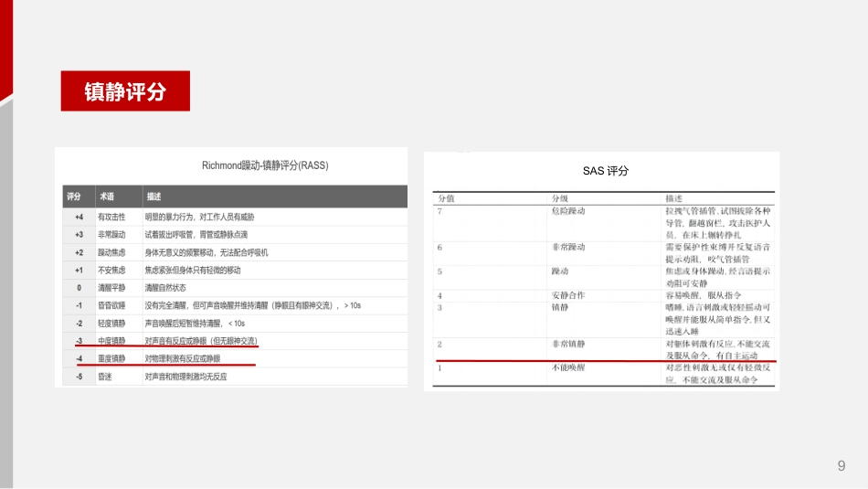Click '身体无意义的频繁移动，无法配合呼吸机' text

pos(206,252)
